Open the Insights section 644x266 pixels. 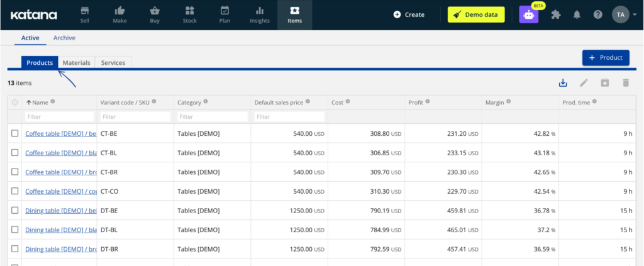tap(260, 15)
